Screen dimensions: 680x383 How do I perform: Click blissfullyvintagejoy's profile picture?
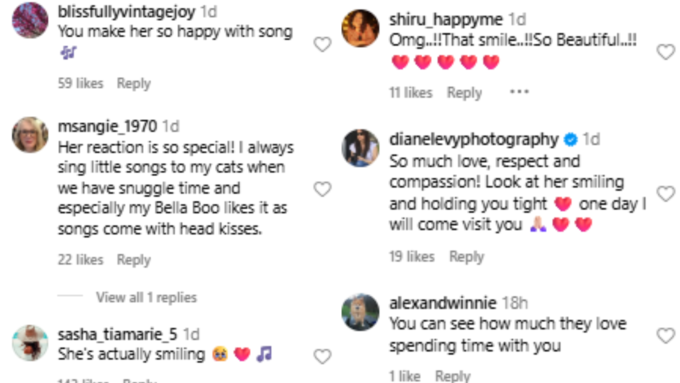pos(30,20)
